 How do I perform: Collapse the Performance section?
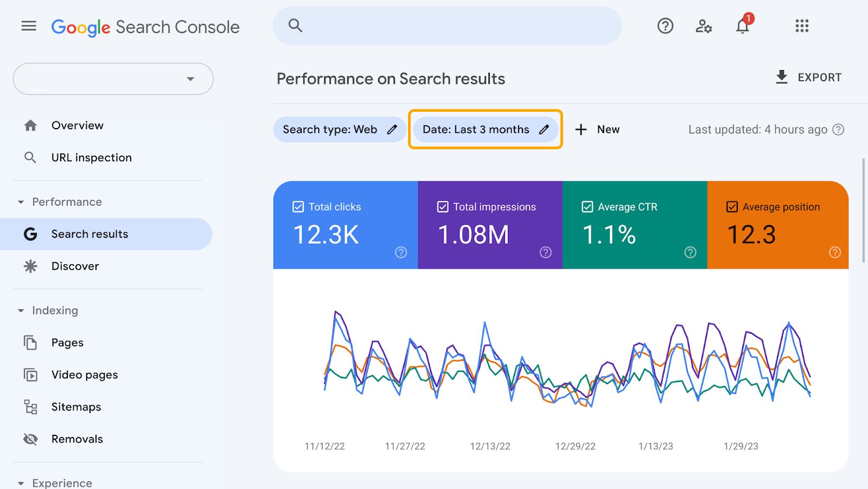point(20,201)
